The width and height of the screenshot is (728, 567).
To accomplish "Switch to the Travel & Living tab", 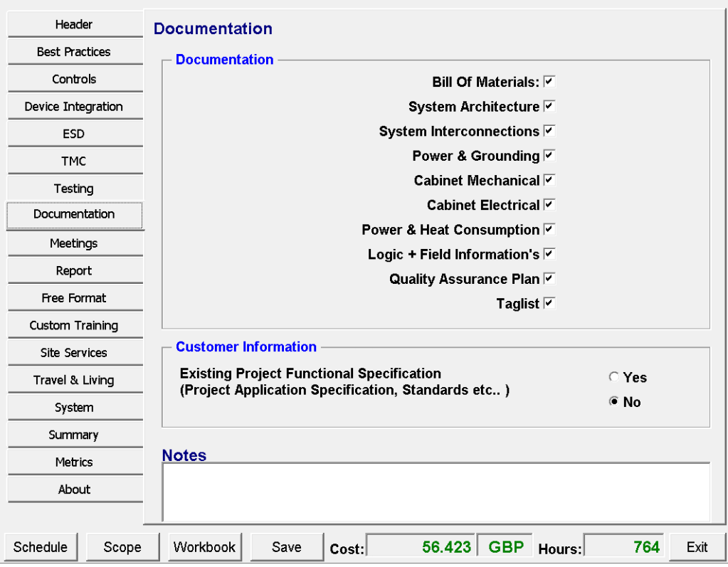I will point(74,380).
